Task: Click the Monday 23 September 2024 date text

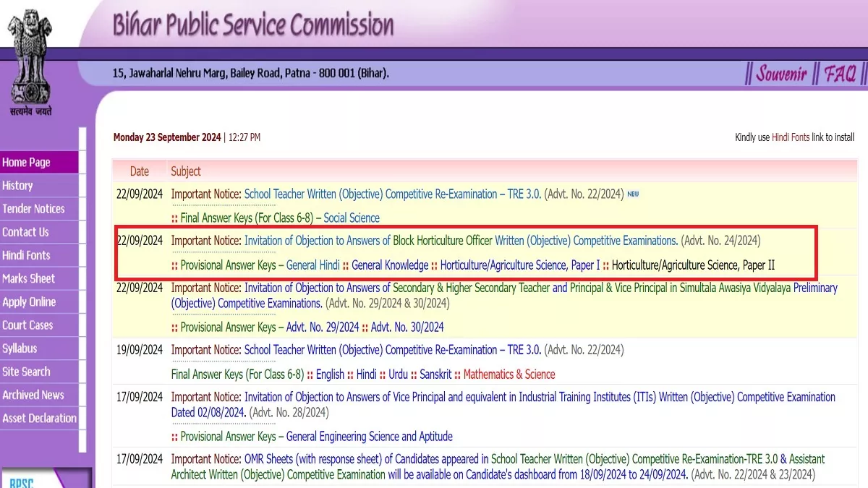Action: point(167,137)
